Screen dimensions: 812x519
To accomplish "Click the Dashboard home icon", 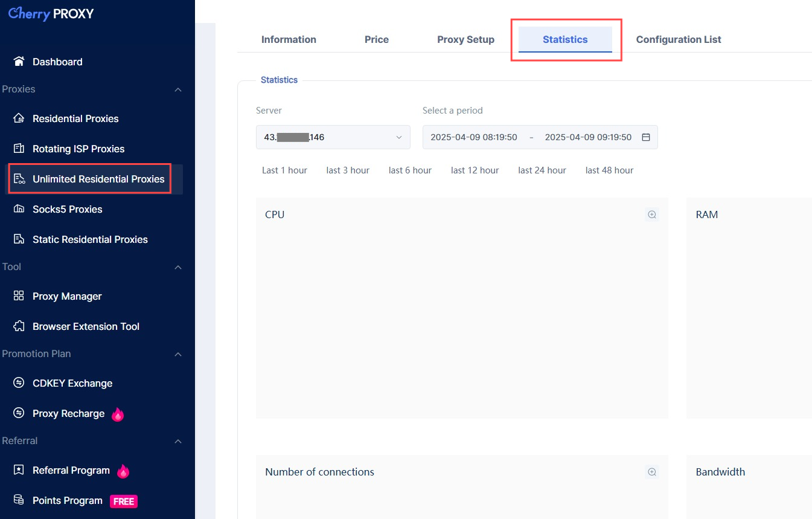I will coord(19,62).
